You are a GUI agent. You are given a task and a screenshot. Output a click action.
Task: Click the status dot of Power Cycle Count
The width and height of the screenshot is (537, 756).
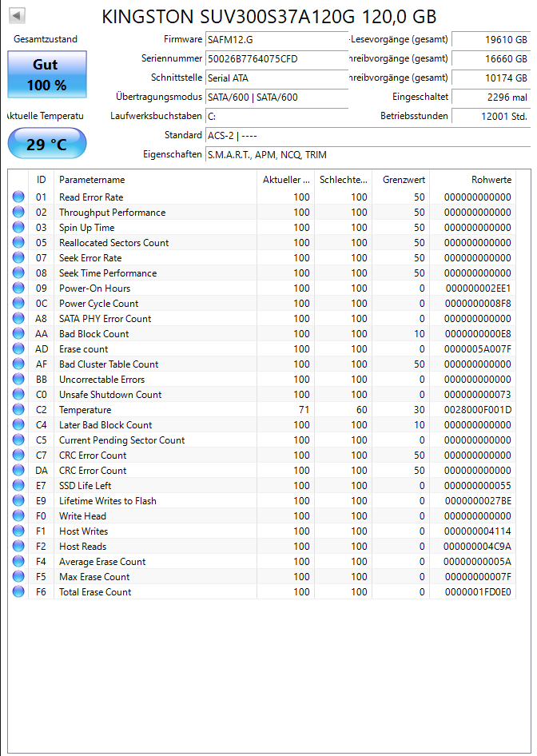18,303
